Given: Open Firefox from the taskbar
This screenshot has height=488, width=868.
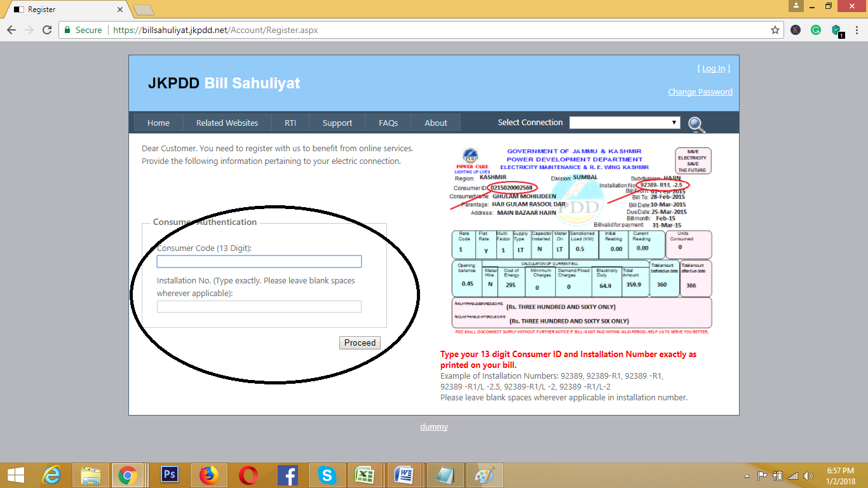Looking at the screenshot, I should 208,475.
